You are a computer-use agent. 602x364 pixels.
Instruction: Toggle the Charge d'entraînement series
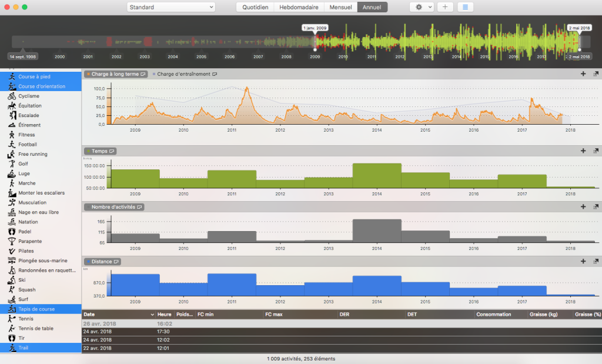click(x=184, y=74)
